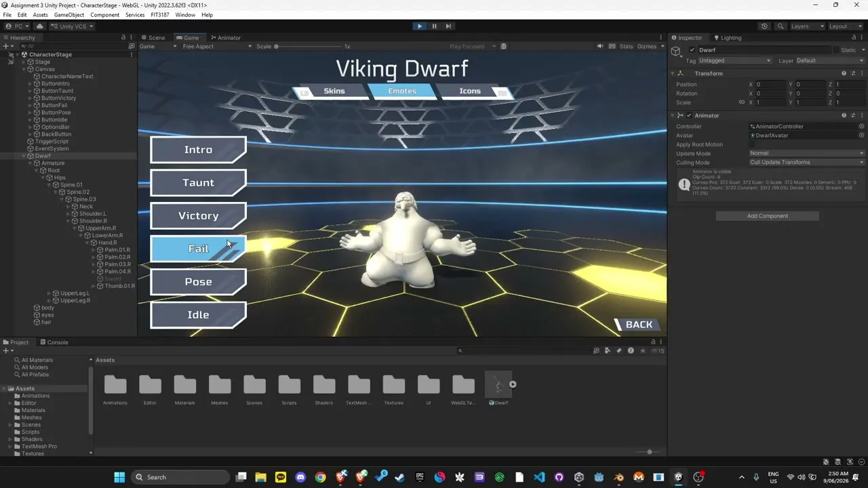Open the undo history icon

click(764, 26)
